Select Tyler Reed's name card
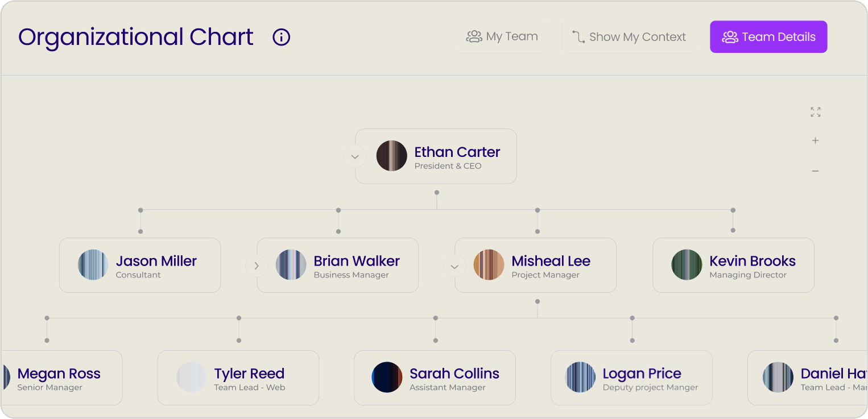Viewport: 868px width, 419px height. [238, 377]
